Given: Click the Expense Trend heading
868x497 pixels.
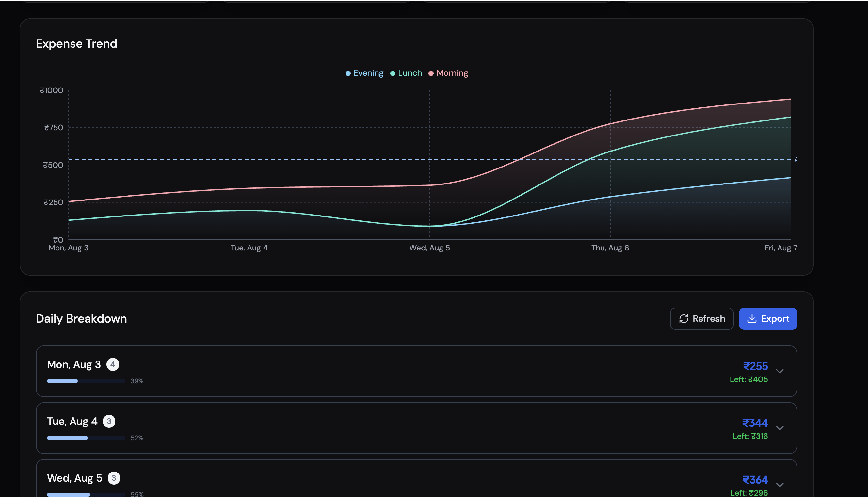Looking at the screenshot, I should point(76,44).
